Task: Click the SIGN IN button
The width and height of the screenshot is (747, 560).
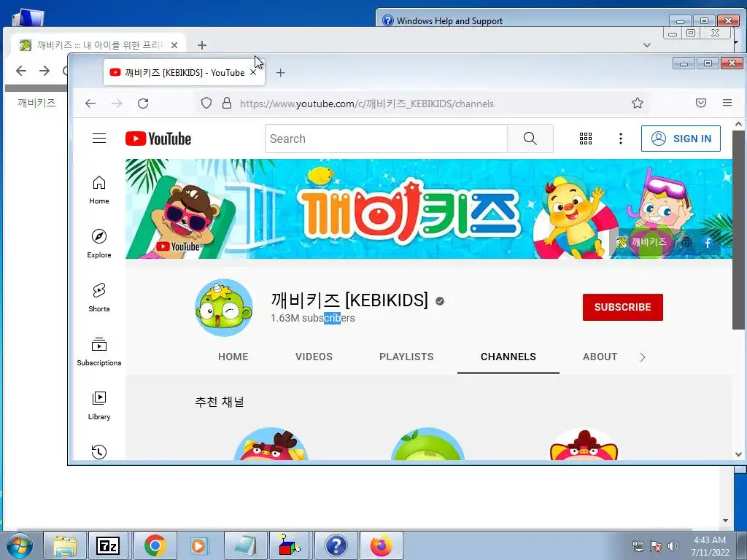Action: 681,139
